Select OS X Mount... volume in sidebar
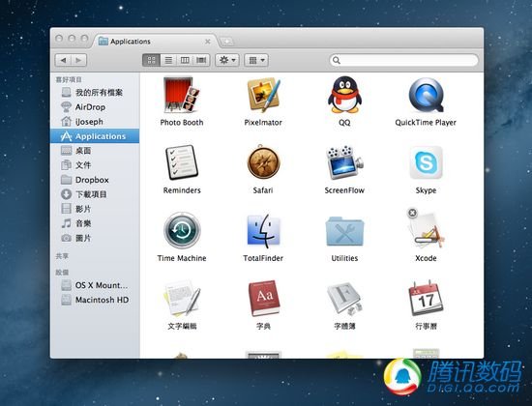The height and width of the screenshot is (406, 532). (x=95, y=285)
